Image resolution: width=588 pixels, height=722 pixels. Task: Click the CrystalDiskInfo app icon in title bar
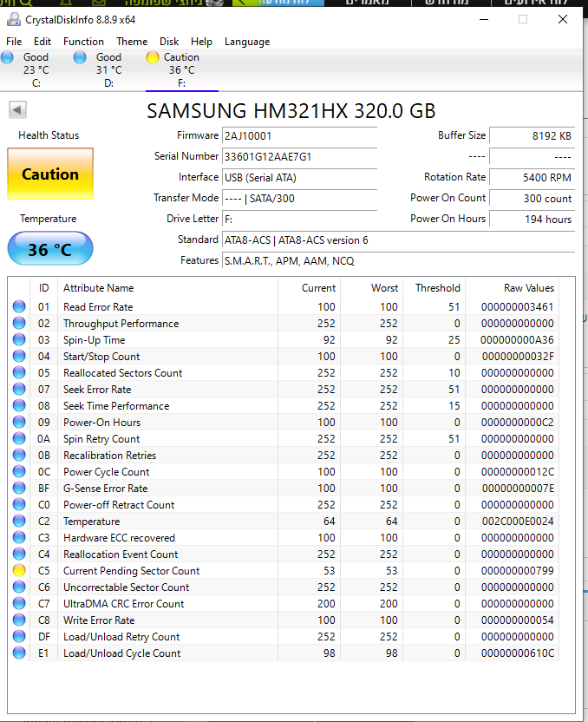click(x=12, y=19)
